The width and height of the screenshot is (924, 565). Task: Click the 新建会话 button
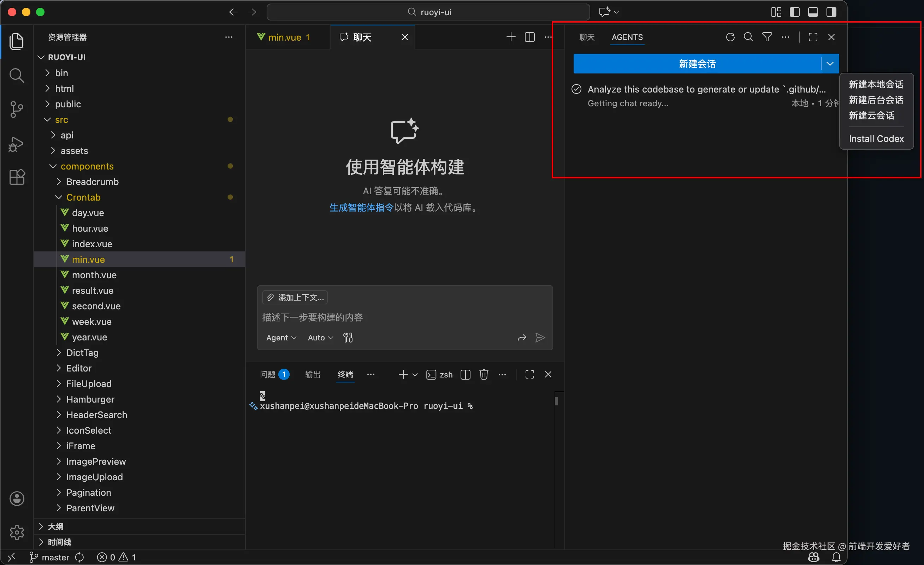[697, 64]
